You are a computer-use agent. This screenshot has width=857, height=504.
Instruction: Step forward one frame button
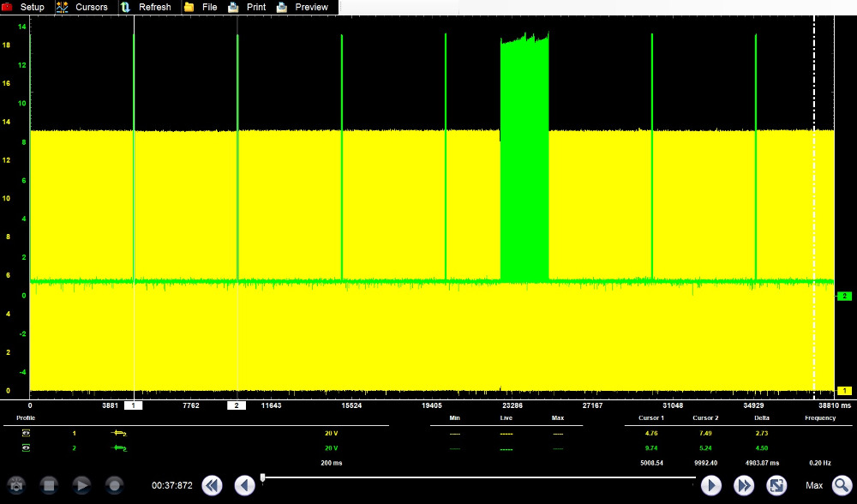coord(711,485)
